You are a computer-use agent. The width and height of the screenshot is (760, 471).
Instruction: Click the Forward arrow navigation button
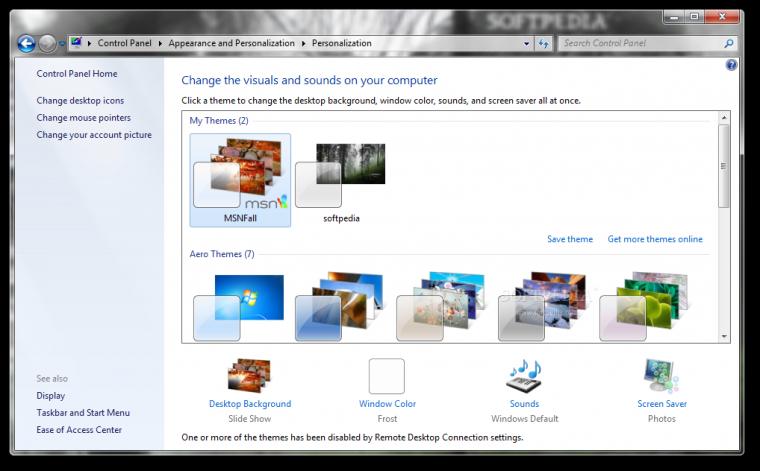(47, 44)
